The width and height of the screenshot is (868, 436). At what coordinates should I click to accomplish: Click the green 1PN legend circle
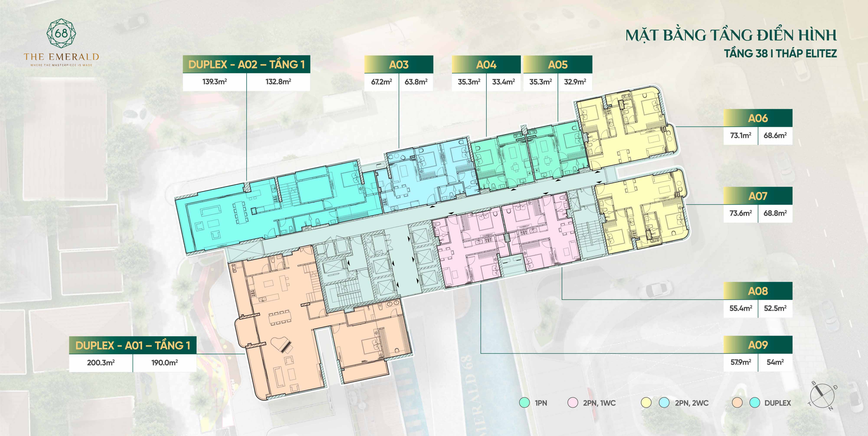[524, 403]
